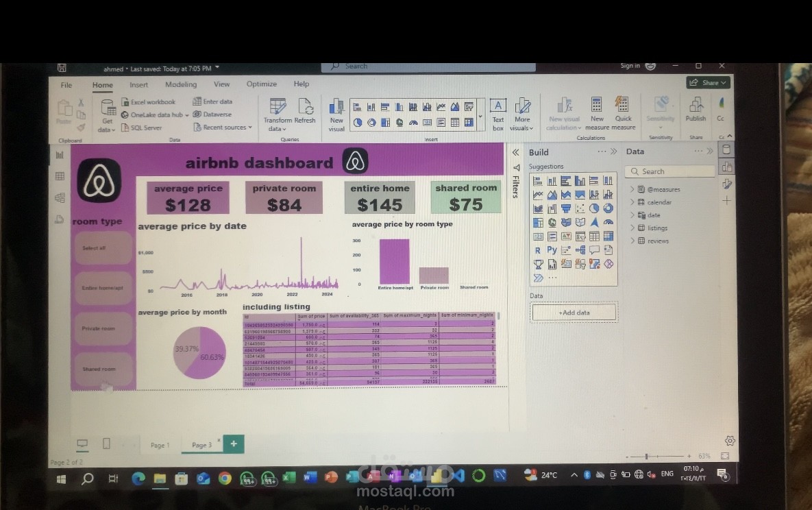812x510 pixels.
Task: Choose ArcGIS arrow map in Build pane
Action: [x=594, y=222]
